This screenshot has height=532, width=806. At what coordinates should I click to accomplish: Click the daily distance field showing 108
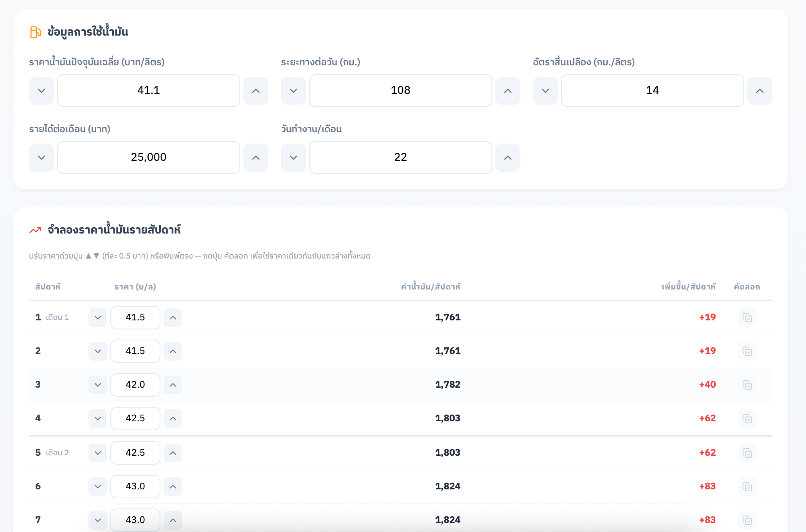[401, 90]
